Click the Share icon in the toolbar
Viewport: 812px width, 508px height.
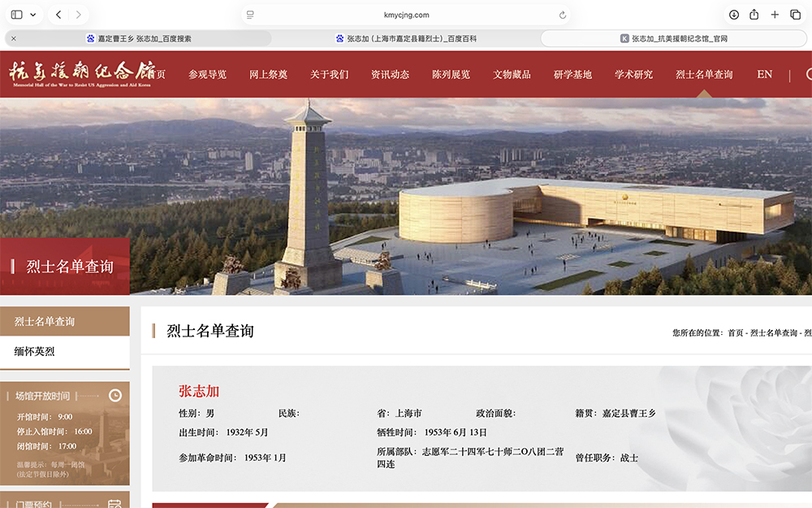(x=754, y=15)
